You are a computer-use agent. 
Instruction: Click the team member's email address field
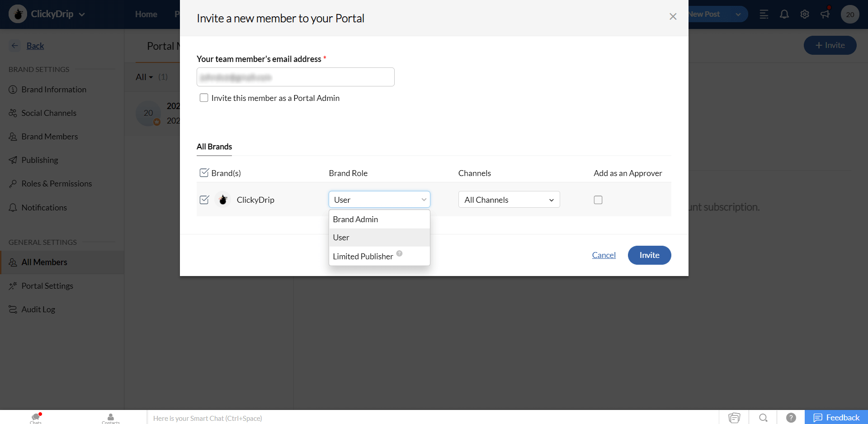tap(295, 77)
